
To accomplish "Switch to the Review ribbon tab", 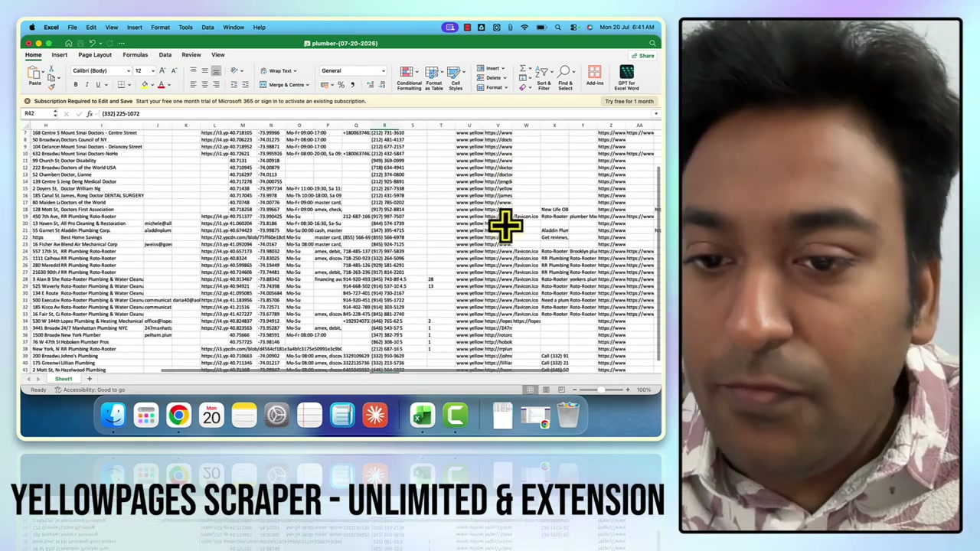I will [x=191, y=55].
